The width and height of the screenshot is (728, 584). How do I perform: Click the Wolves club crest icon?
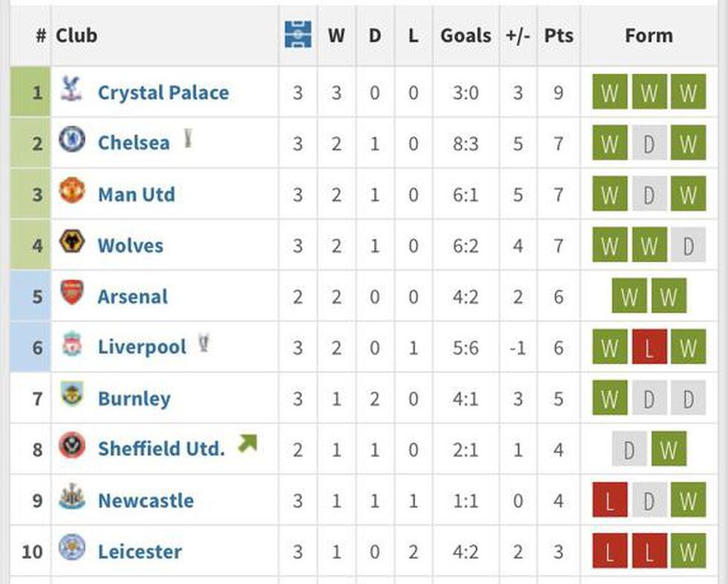tap(72, 243)
